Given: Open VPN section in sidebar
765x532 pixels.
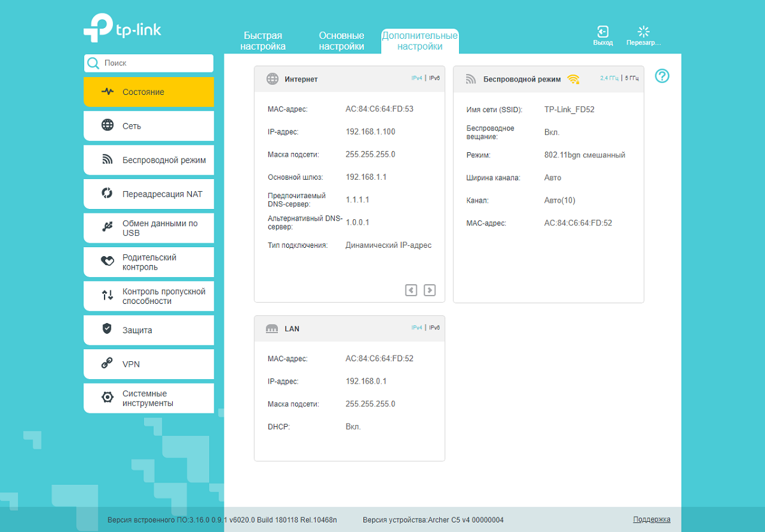Looking at the screenshot, I should (149, 364).
